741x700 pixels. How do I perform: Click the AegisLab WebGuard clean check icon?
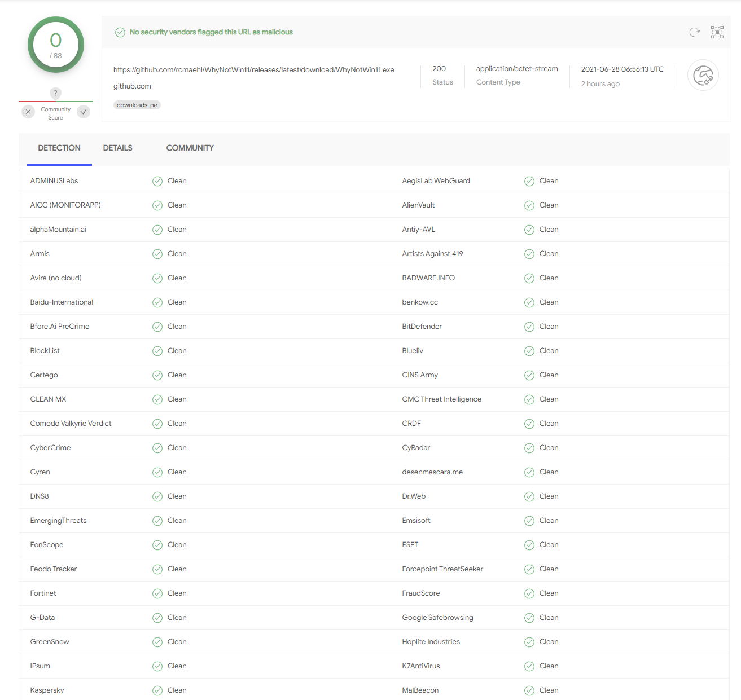(529, 181)
